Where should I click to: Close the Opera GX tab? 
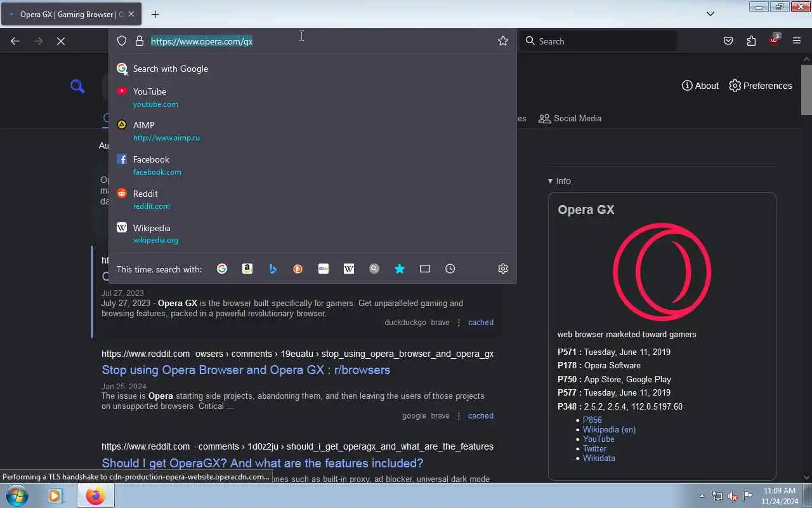coord(131,14)
